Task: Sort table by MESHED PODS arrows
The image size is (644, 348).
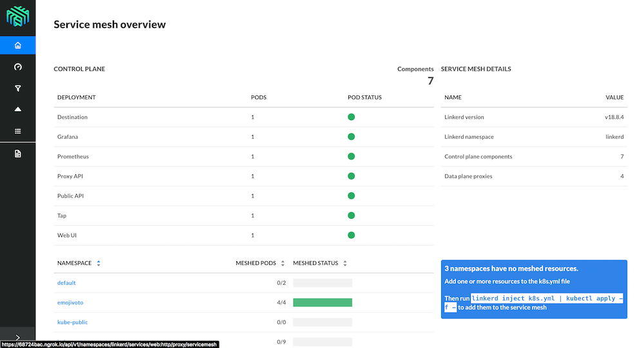Action: pos(283,263)
